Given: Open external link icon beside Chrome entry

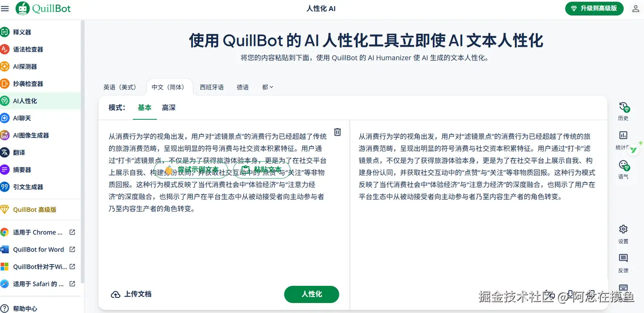Looking at the screenshot, I should [x=72, y=232].
